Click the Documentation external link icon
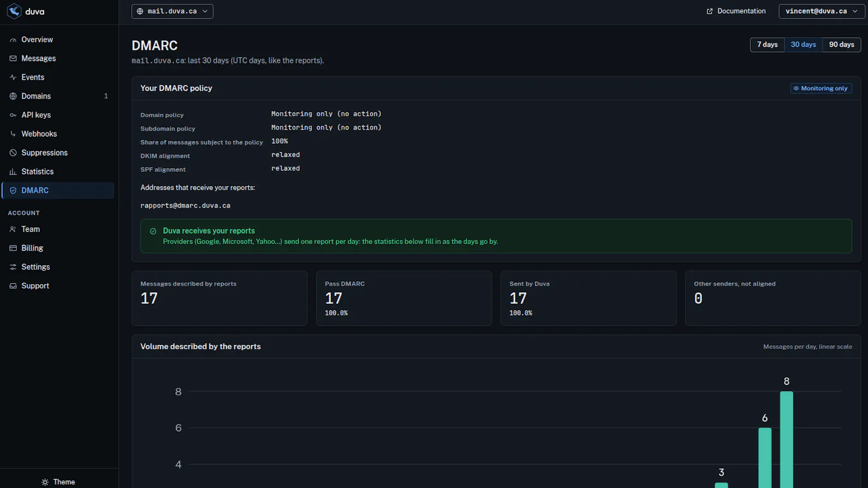 coord(710,11)
